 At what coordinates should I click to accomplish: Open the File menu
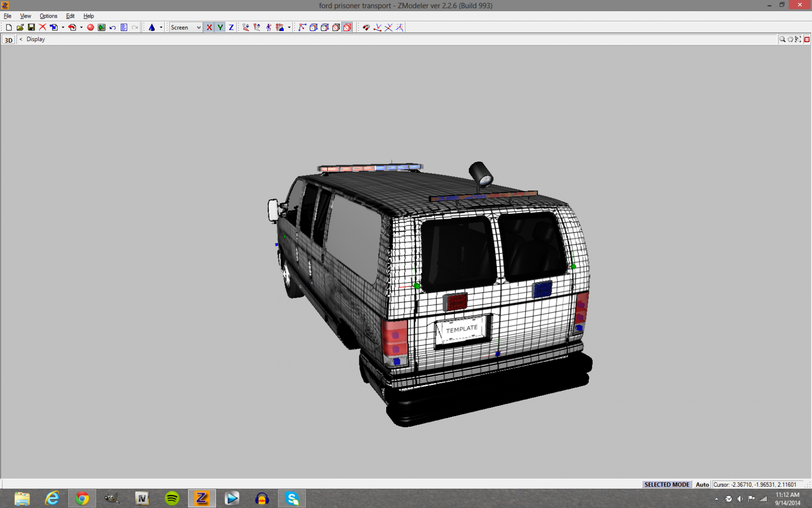(x=8, y=16)
